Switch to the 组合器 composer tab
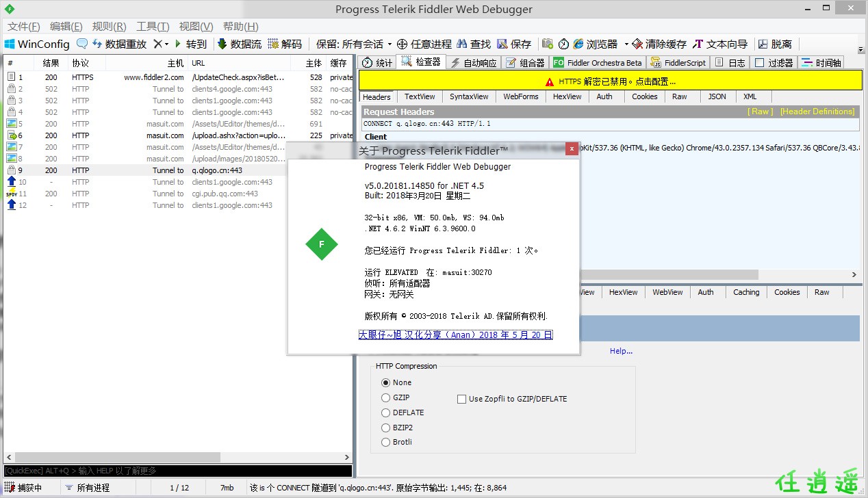The image size is (868, 498). click(526, 62)
